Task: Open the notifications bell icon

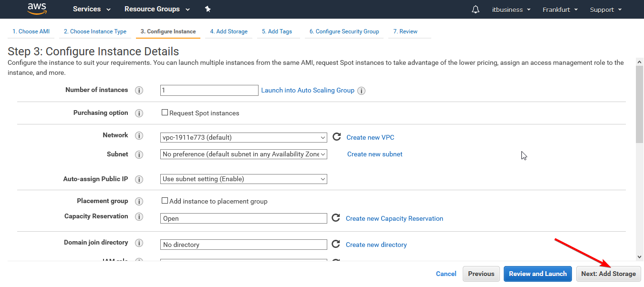Action: point(475,10)
